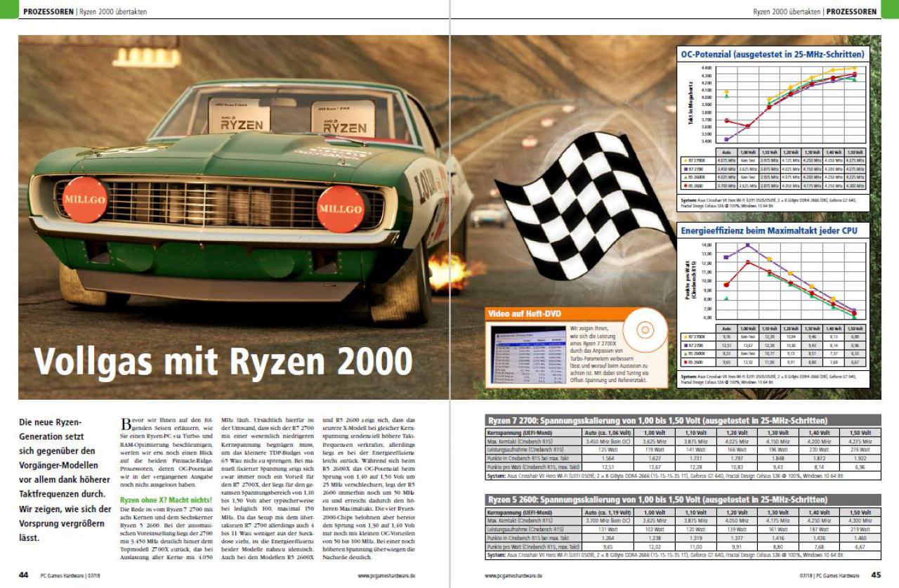The height and width of the screenshot is (588, 899).
Task: Click the purple R7 2700 legend marker in OC-Potenzial
Action: 685,169
